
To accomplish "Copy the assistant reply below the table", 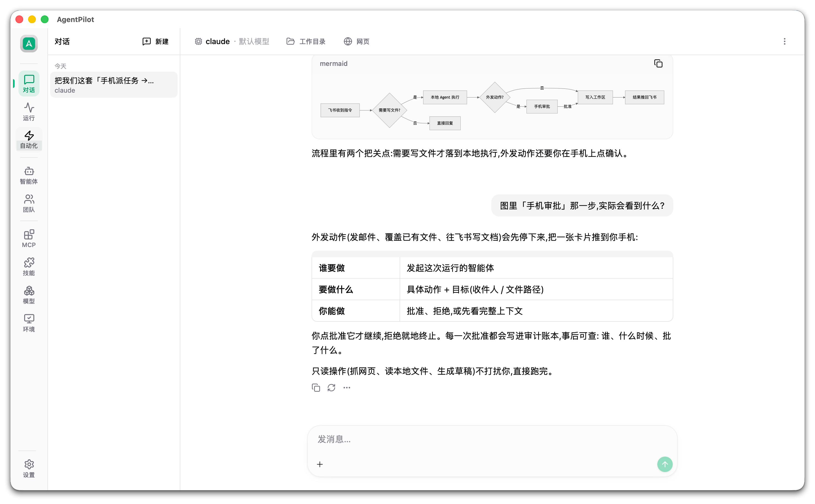I will pyautogui.click(x=316, y=388).
